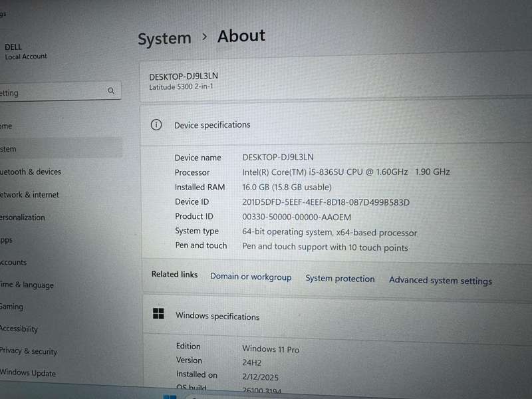
Task: Click the Processor label in specifications
Action: tap(192, 172)
